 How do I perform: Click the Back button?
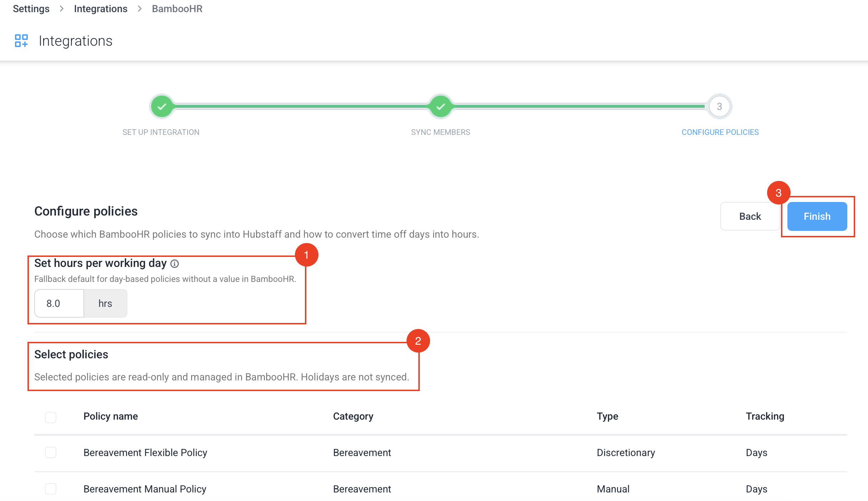click(x=750, y=216)
